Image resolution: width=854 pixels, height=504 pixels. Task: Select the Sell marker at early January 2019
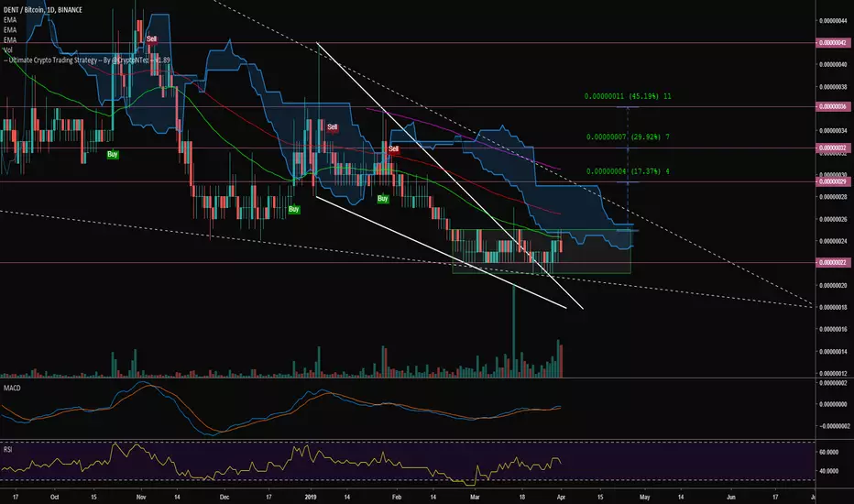333,127
